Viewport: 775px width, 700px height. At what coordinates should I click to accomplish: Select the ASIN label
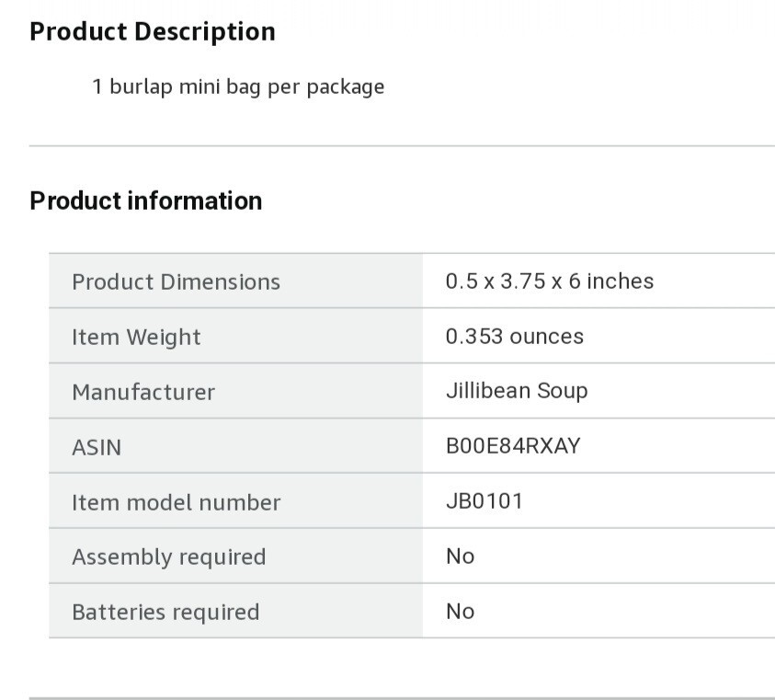(x=97, y=447)
